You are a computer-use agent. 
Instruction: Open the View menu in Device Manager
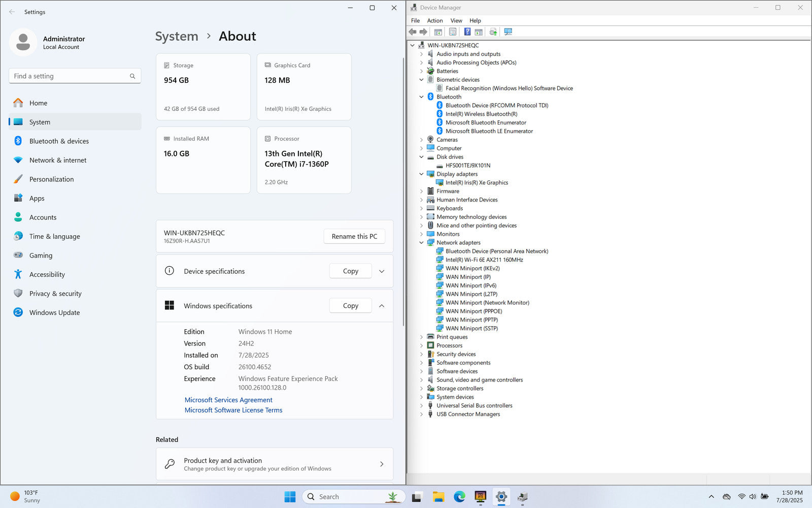point(456,21)
